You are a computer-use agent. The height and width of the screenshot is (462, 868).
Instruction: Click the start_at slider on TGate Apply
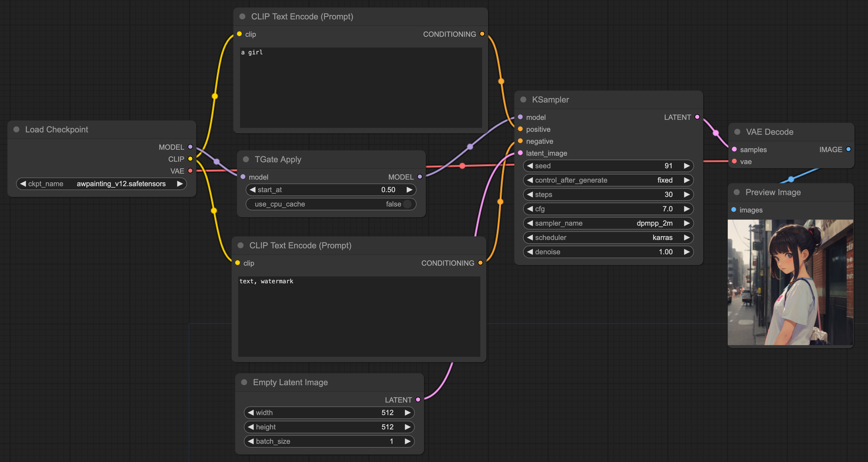pos(330,190)
